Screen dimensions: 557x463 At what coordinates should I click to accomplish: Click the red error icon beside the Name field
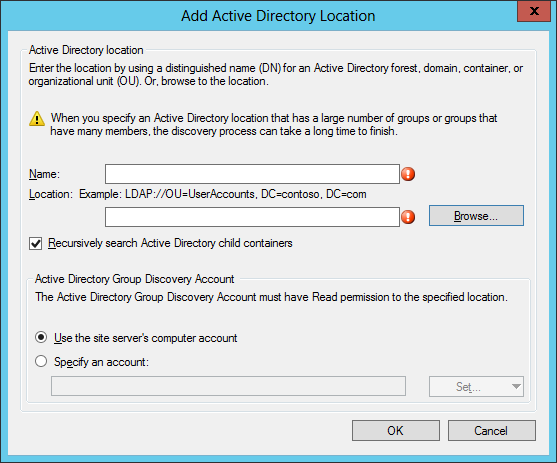408,174
